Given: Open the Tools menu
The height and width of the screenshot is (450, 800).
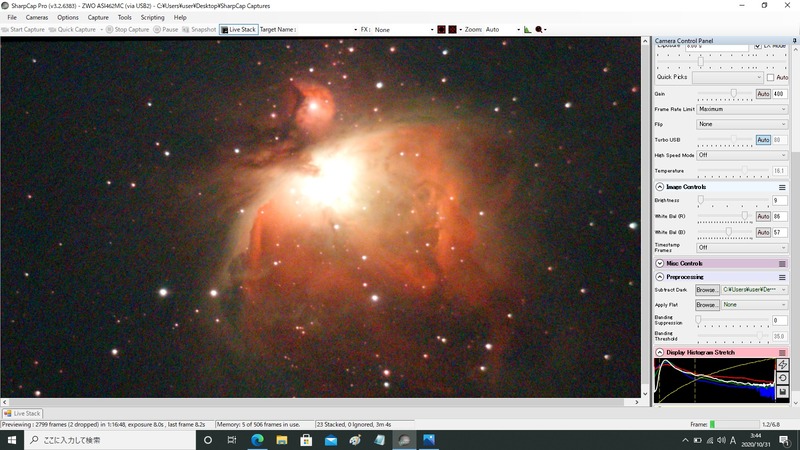Looking at the screenshot, I should 124,17.
